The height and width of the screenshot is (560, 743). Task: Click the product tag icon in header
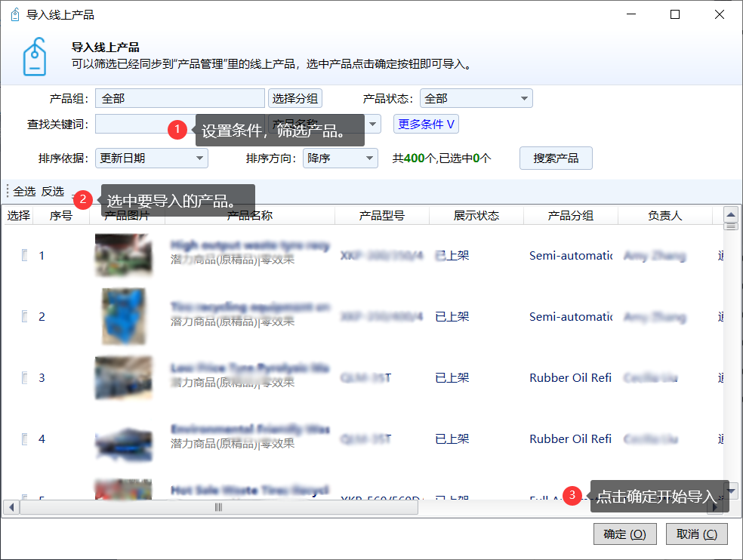[x=35, y=57]
